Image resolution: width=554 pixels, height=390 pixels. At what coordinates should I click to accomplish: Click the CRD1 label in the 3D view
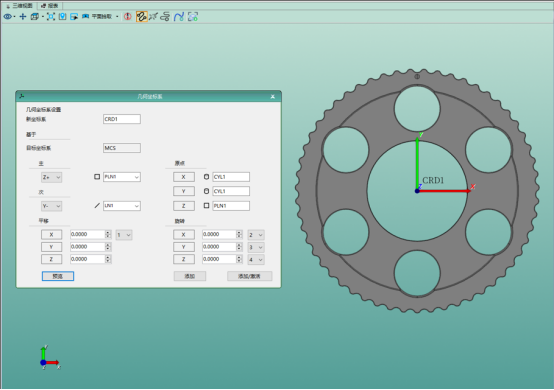tap(433, 181)
